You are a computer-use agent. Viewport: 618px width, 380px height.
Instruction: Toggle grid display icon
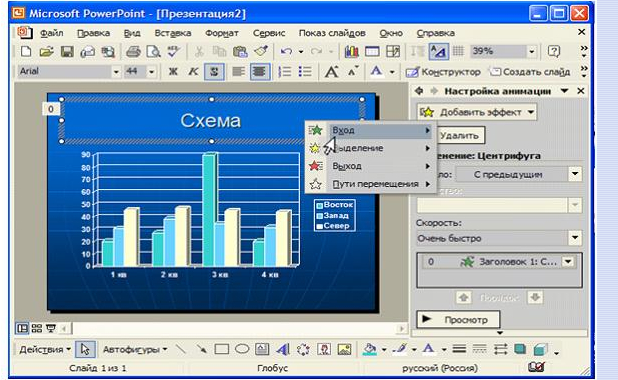pyautogui.click(x=458, y=51)
